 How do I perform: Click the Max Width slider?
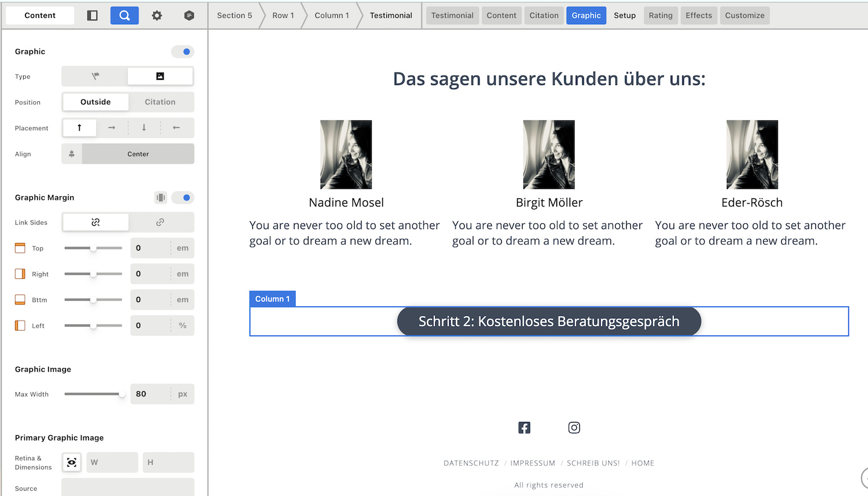coord(93,394)
